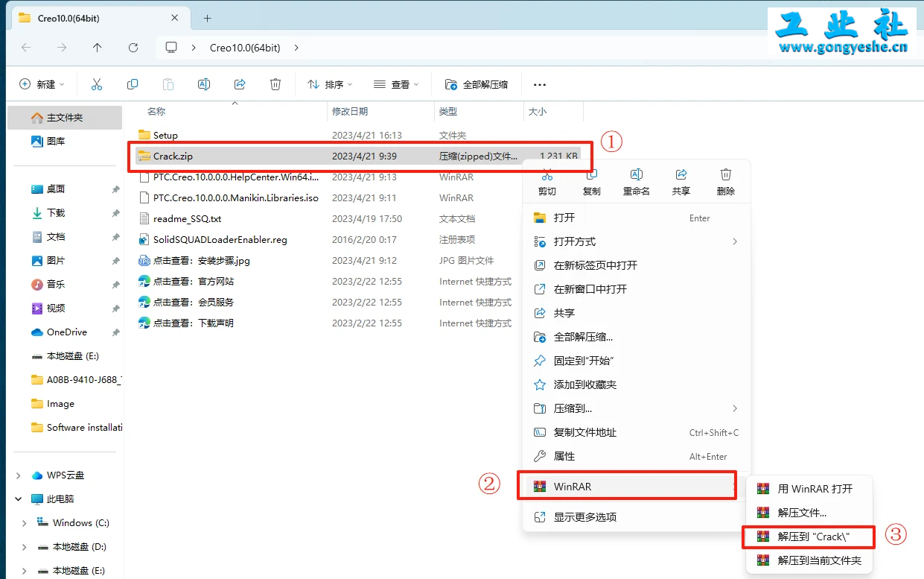Select 在新窗口中打开 menu entry
This screenshot has width=924, height=579.
[x=637, y=289]
